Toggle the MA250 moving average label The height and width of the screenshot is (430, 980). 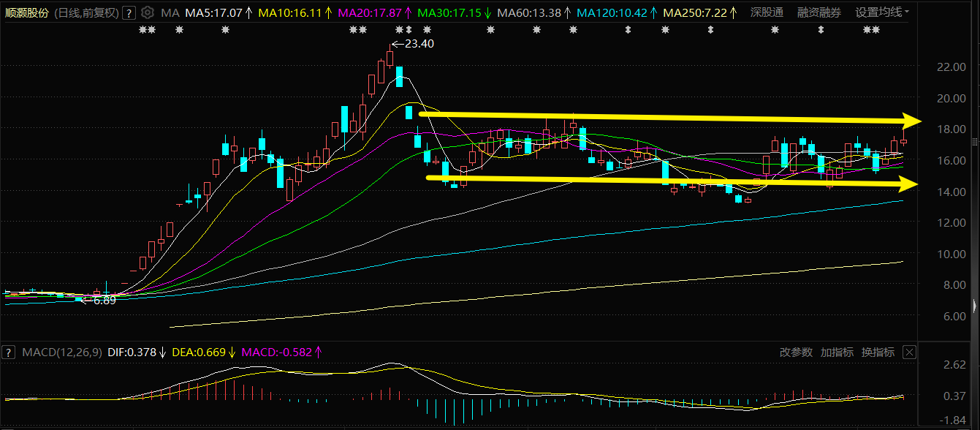[x=696, y=12]
